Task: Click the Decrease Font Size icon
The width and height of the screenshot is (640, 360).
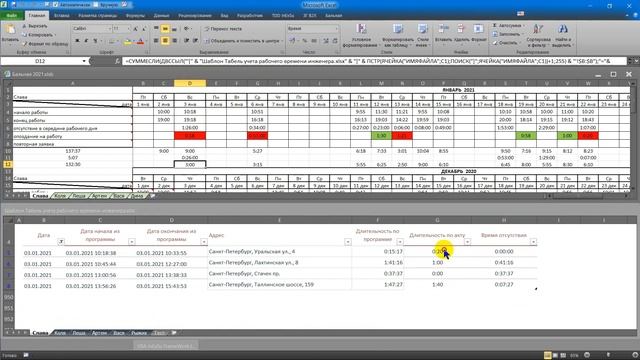Action: tap(144, 29)
